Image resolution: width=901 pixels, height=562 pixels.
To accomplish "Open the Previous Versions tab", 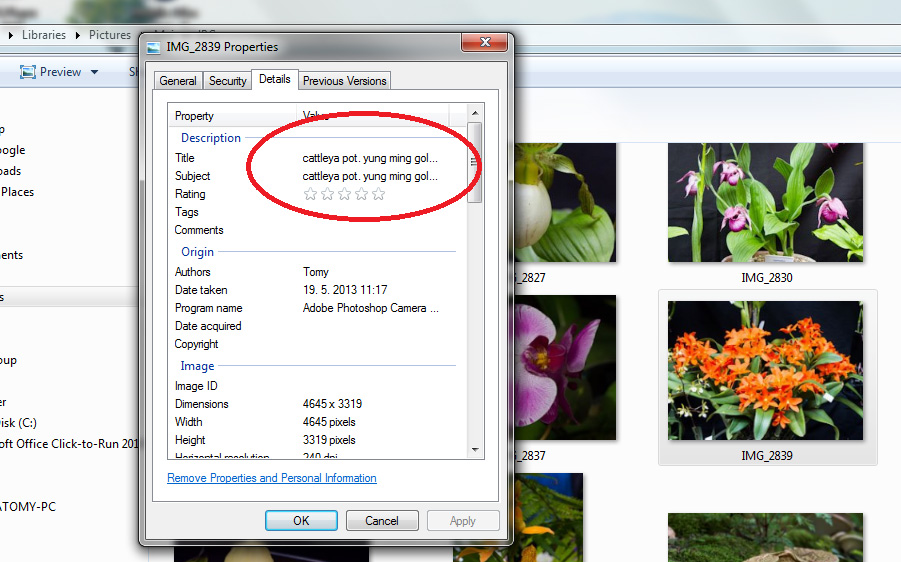I will 344,81.
